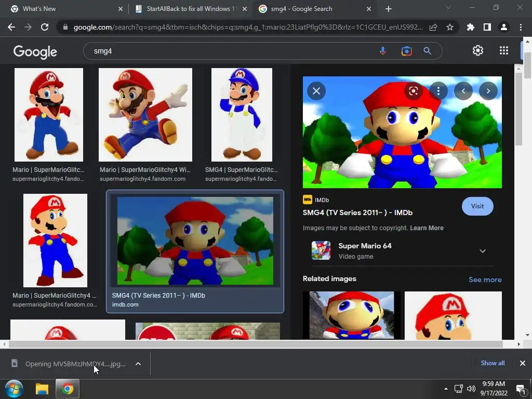Toggle the browser side panel icon
The image size is (532, 399).
487,27
